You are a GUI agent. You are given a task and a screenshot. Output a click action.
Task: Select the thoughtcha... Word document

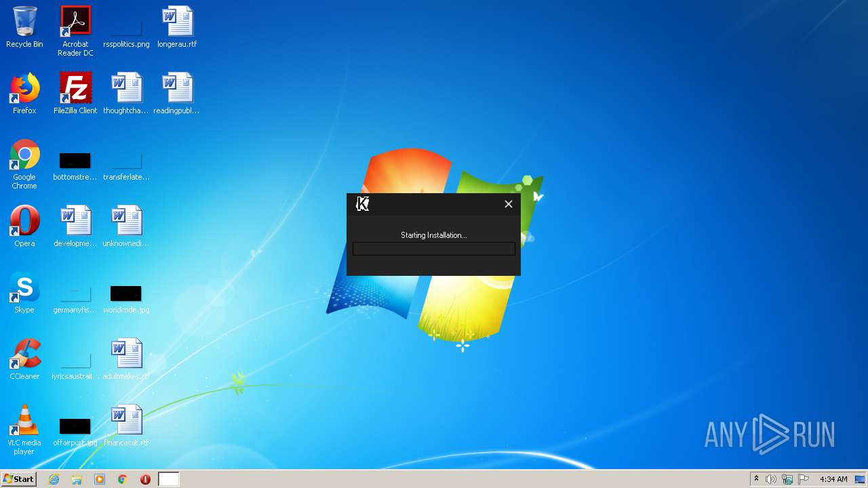126,94
